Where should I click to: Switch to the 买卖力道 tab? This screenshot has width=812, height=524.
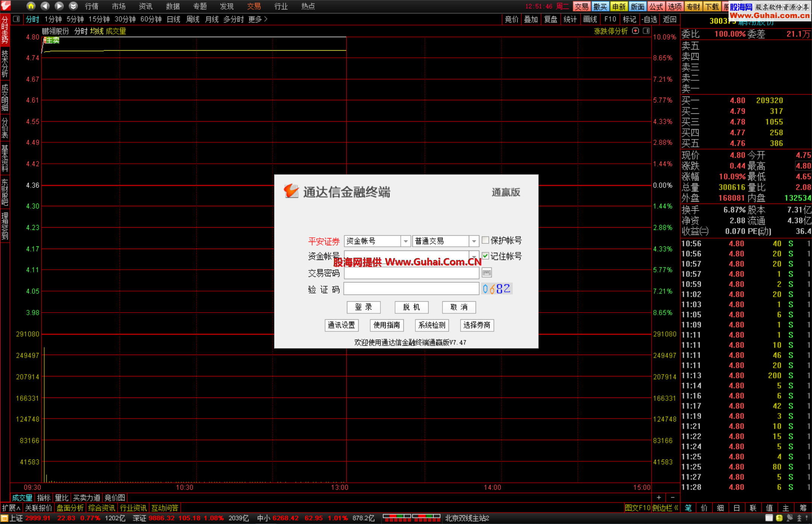coord(86,498)
